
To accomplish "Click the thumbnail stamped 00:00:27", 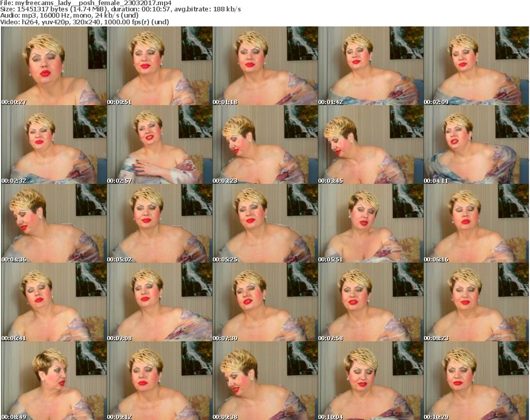I will 54,66.
